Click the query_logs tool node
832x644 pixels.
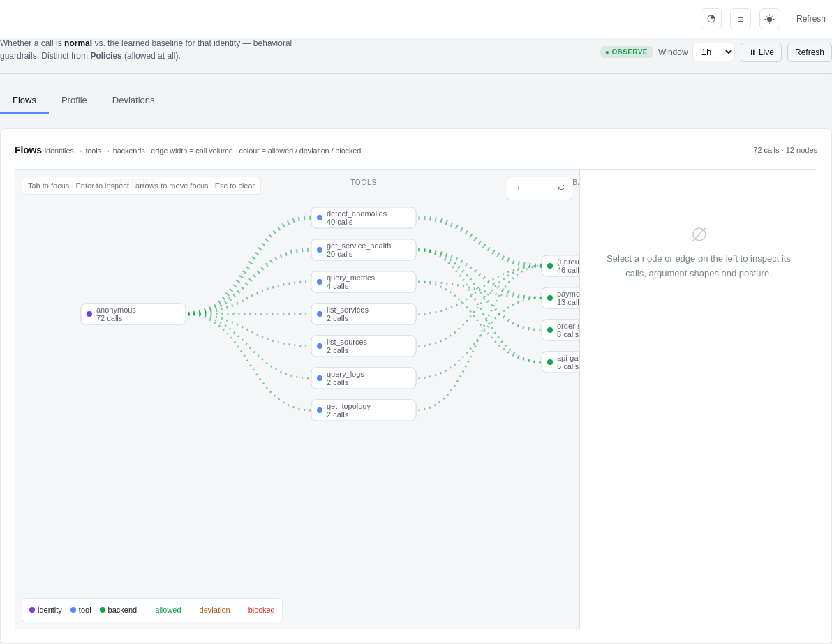pyautogui.click(x=364, y=378)
